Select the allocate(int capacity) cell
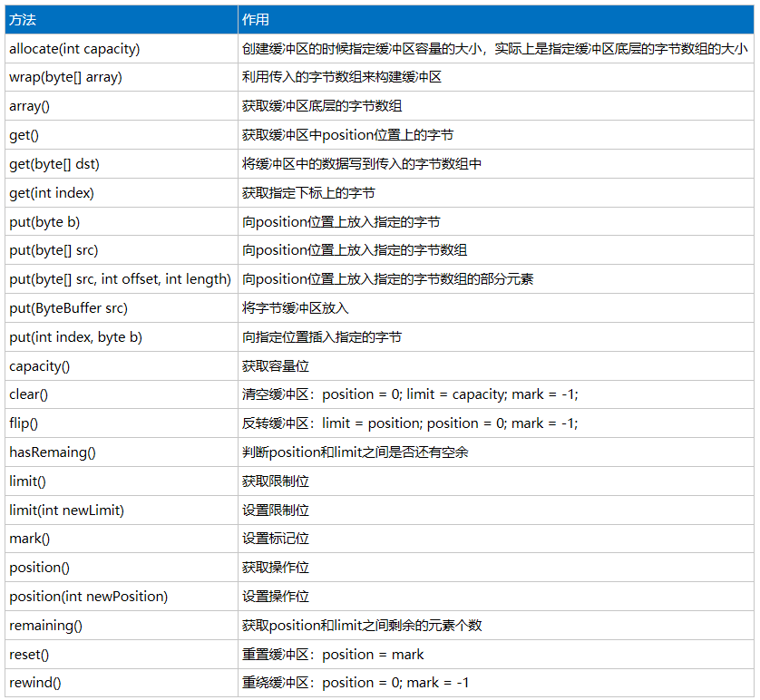 [x=122, y=48]
